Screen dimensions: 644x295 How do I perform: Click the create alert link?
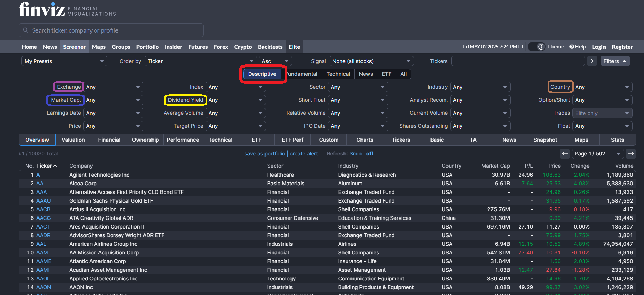[x=304, y=154]
